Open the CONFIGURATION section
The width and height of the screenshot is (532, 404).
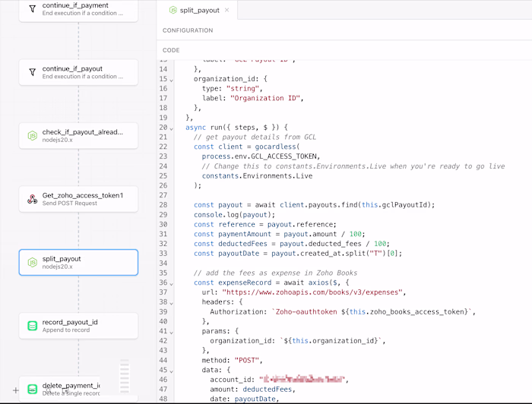(x=188, y=30)
